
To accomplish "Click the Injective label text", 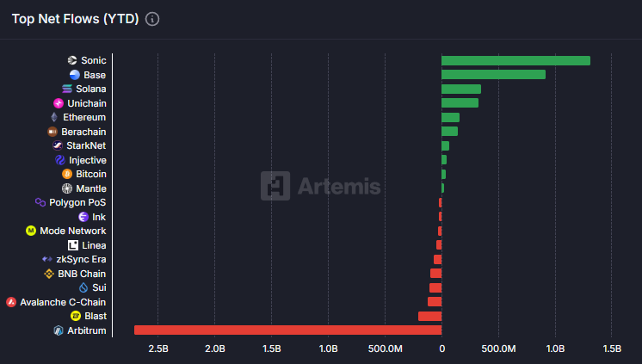I will [88, 160].
